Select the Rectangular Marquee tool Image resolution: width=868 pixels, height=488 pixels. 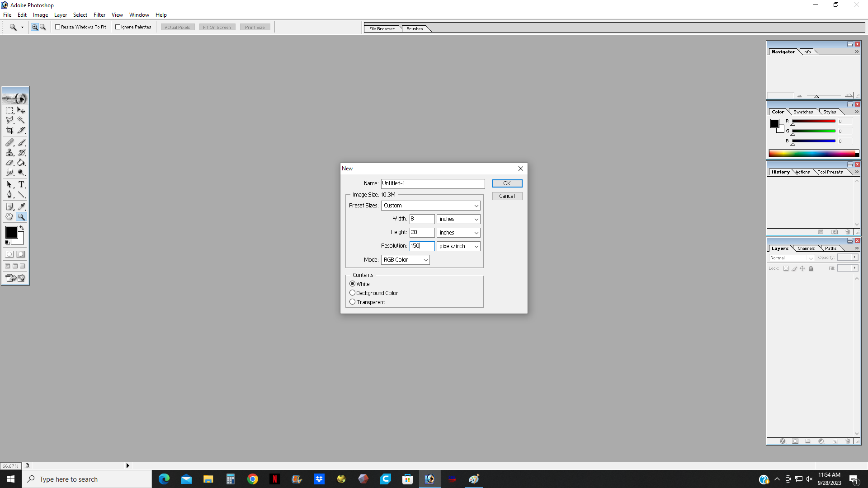[x=9, y=110]
